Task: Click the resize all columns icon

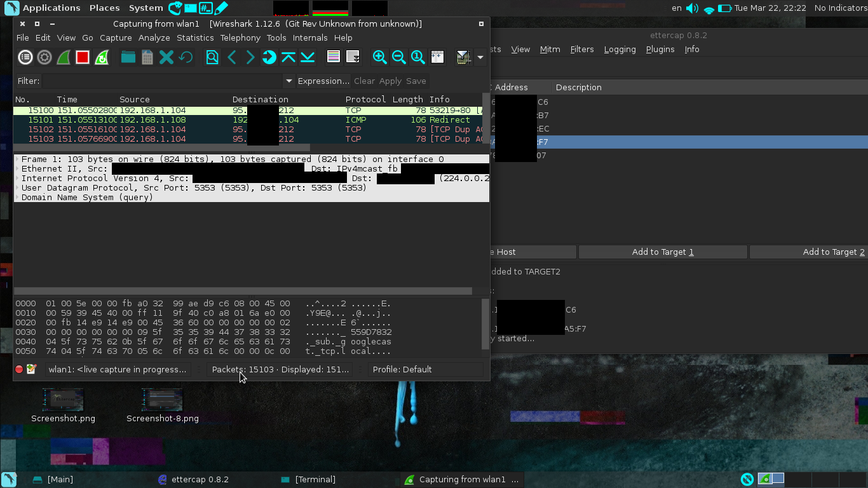Action: coord(437,58)
